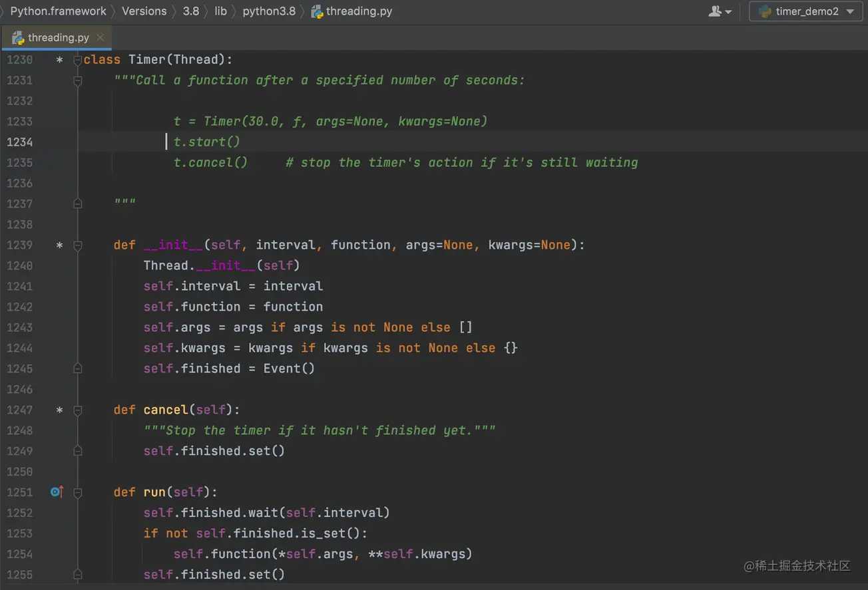The height and width of the screenshot is (590, 868).
Task: Click python3.8 in the breadcrumb path
Action: (269, 11)
